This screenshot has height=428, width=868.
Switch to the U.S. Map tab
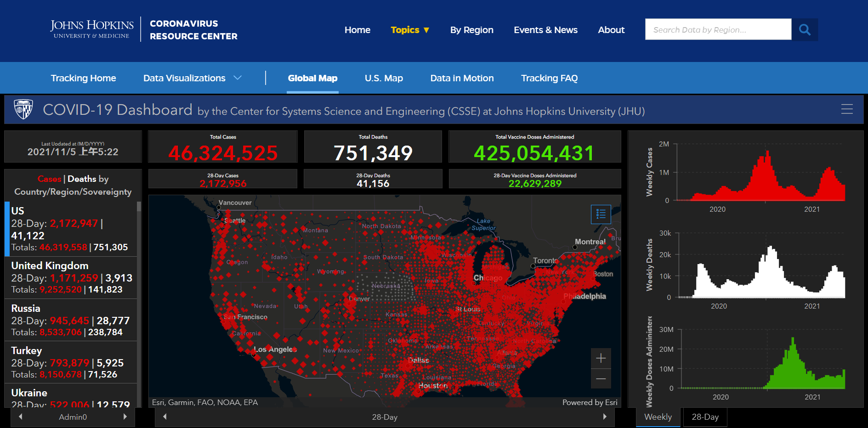coord(384,78)
